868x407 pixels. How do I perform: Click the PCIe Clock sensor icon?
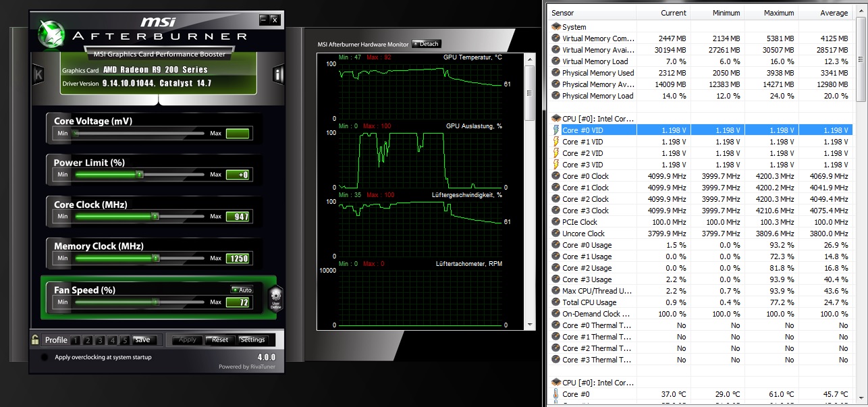[x=556, y=222]
